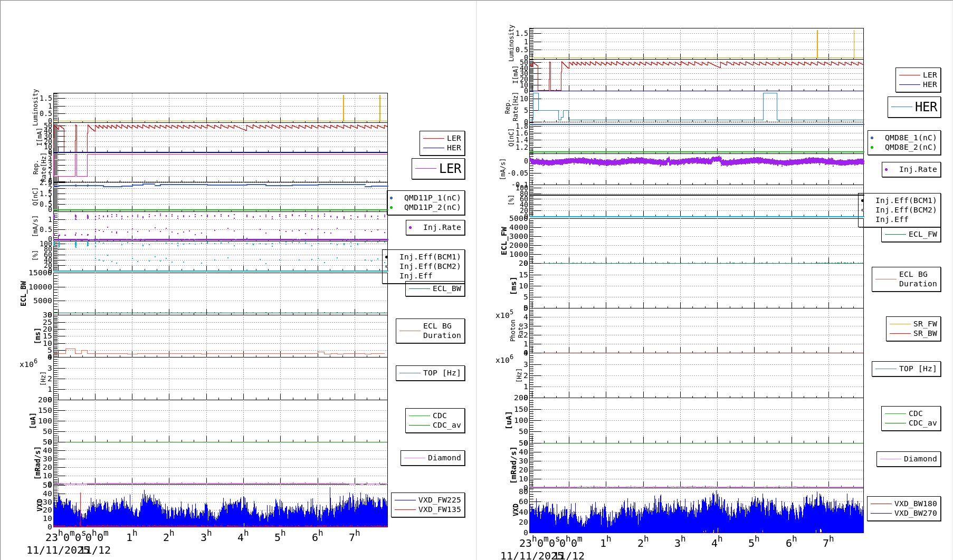This screenshot has width=953, height=560.
Task: Click the TOP [Hz] legend in left plot
Action: coord(441,373)
